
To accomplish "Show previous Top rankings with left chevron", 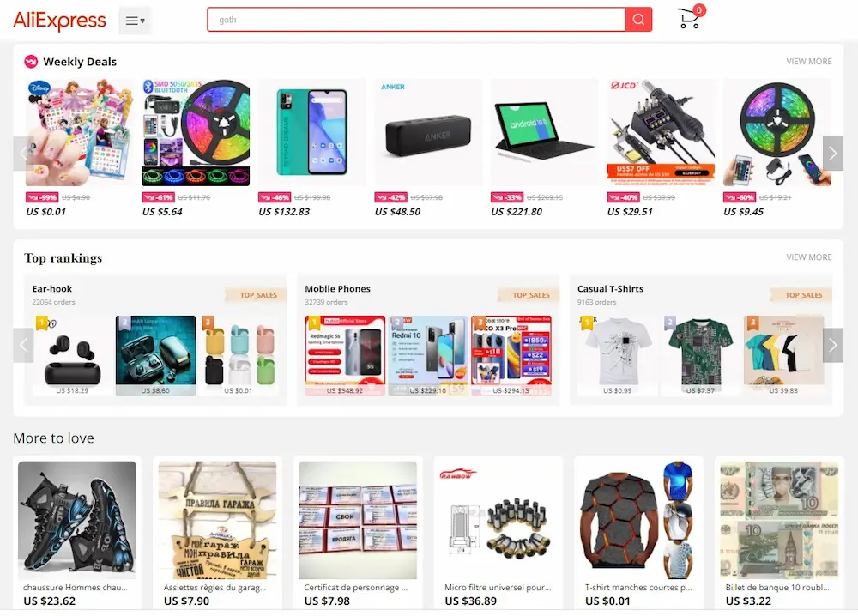I will (x=23, y=345).
